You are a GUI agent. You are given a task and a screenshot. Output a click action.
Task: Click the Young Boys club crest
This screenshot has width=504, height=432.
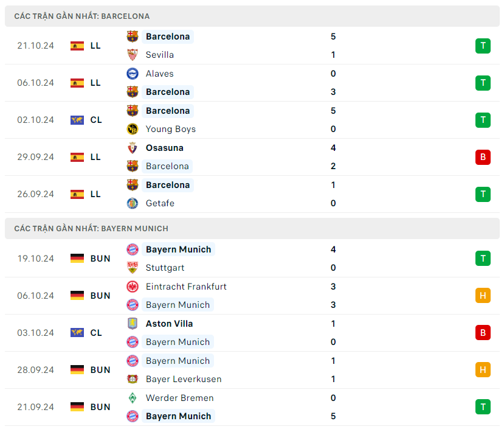(133, 129)
